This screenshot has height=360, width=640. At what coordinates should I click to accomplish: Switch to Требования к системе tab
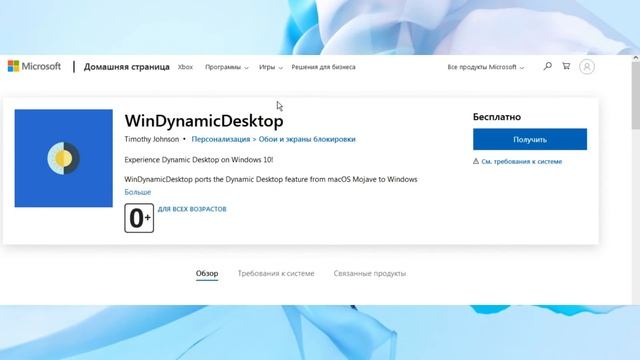276,273
